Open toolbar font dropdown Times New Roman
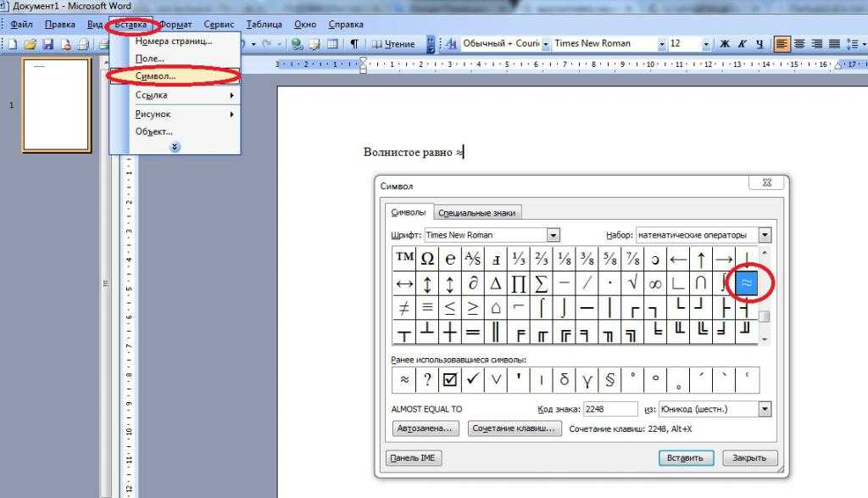The image size is (868, 498). [661, 44]
